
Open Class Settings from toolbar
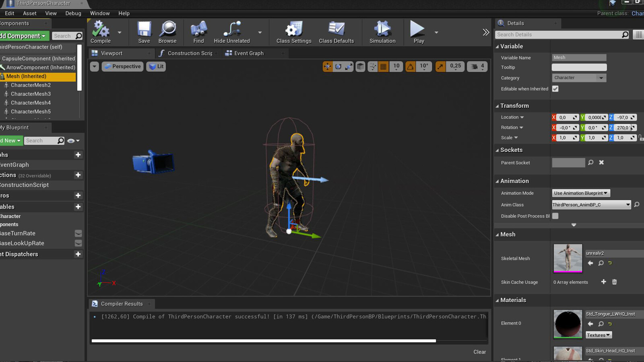click(294, 32)
